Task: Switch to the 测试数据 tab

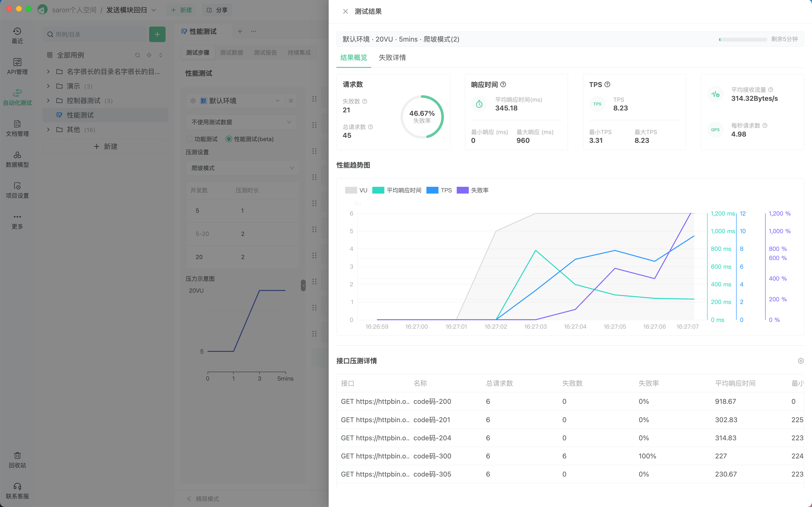Action: pos(231,53)
